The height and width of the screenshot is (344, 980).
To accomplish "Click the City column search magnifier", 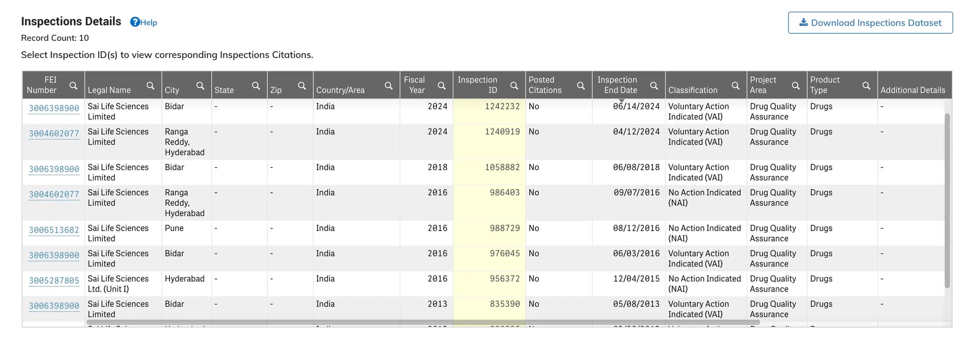I will coord(201,86).
